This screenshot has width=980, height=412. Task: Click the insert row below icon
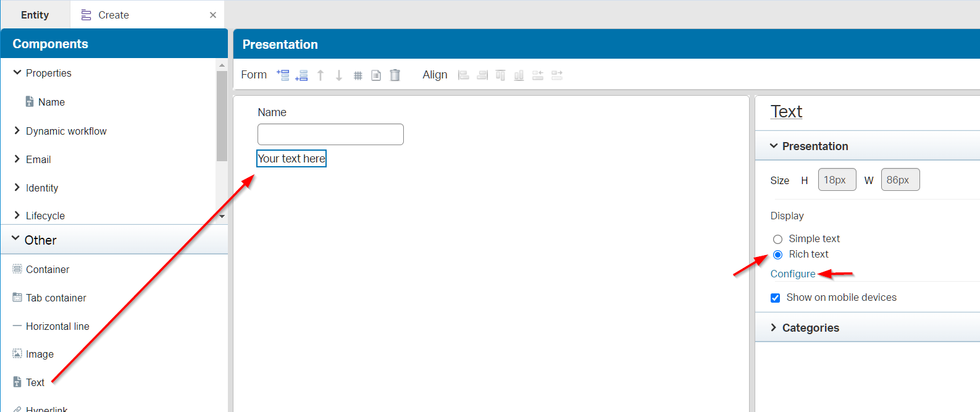[x=301, y=75]
